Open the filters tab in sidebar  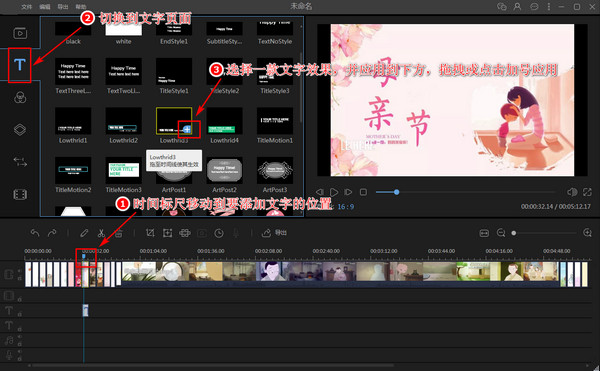(x=20, y=98)
